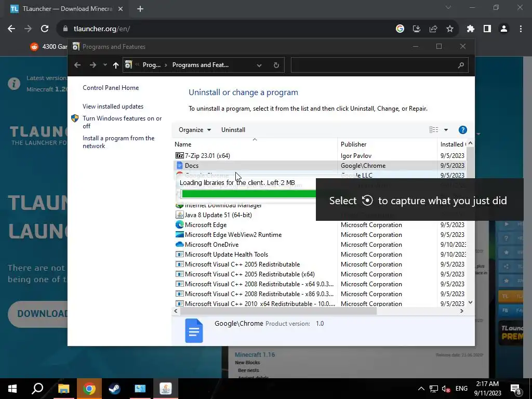Image resolution: width=532 pixels, height=399 pixels.
Task: Click the Google icon in address bar
Action: pos(400,29)
